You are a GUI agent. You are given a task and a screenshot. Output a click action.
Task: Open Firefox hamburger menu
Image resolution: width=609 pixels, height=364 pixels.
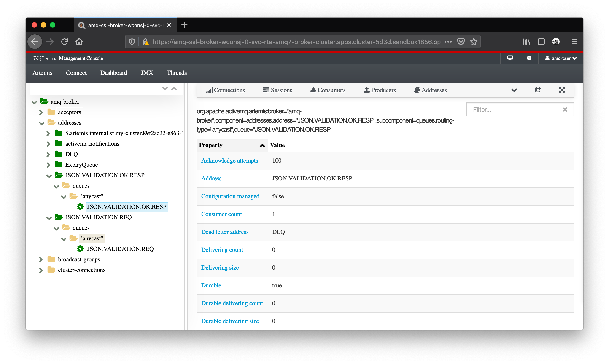pyautogui.click(x=574, y=42)
